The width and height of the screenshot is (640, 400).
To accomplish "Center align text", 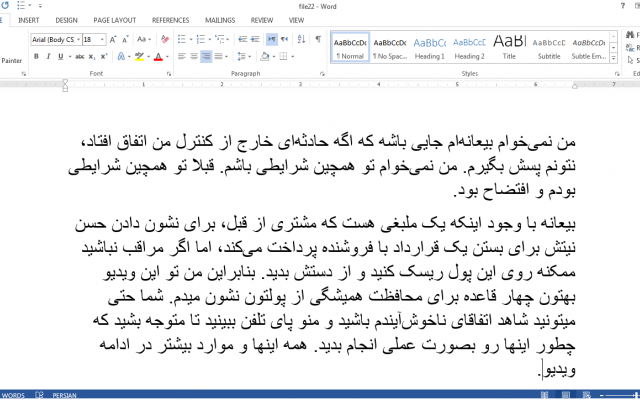I will 194,56.
